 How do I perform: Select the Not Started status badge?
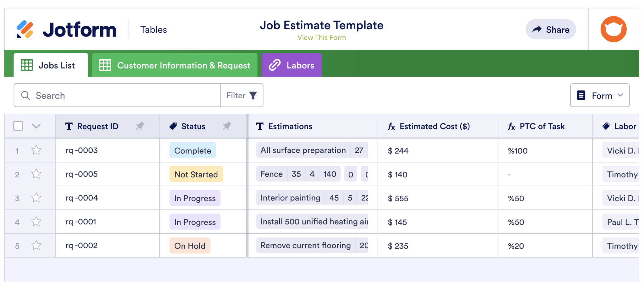pos(196,174)
